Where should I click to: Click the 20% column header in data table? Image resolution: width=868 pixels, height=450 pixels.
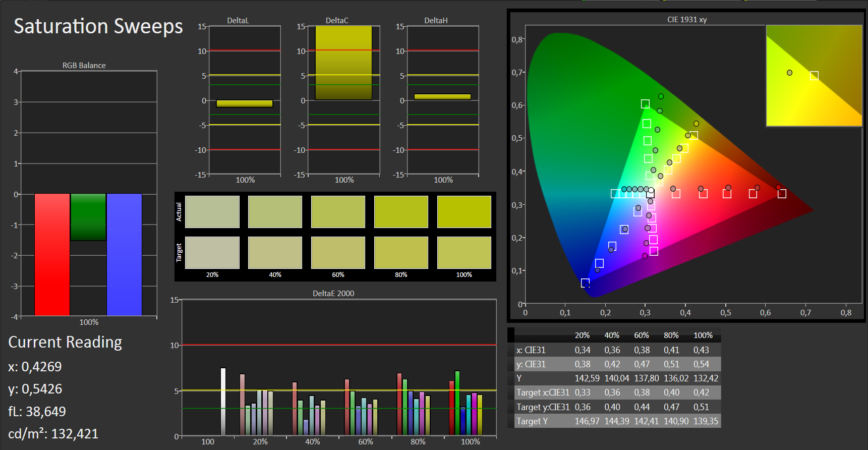pos(582,335)
